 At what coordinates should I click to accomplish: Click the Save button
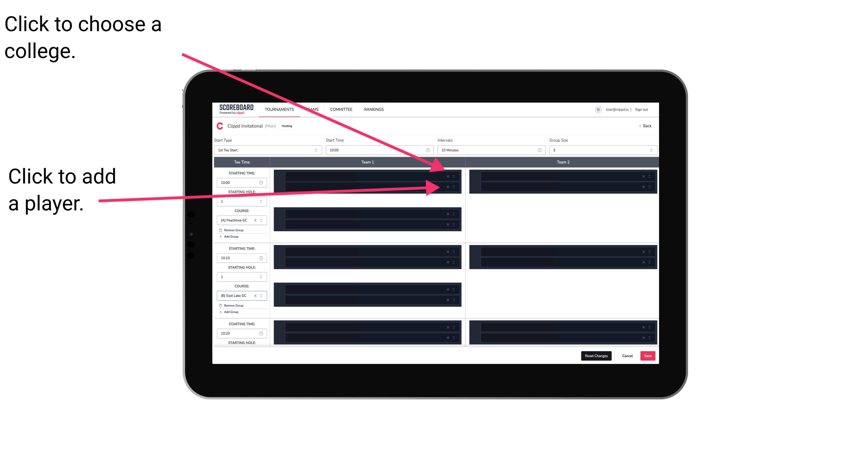(649, 356)
